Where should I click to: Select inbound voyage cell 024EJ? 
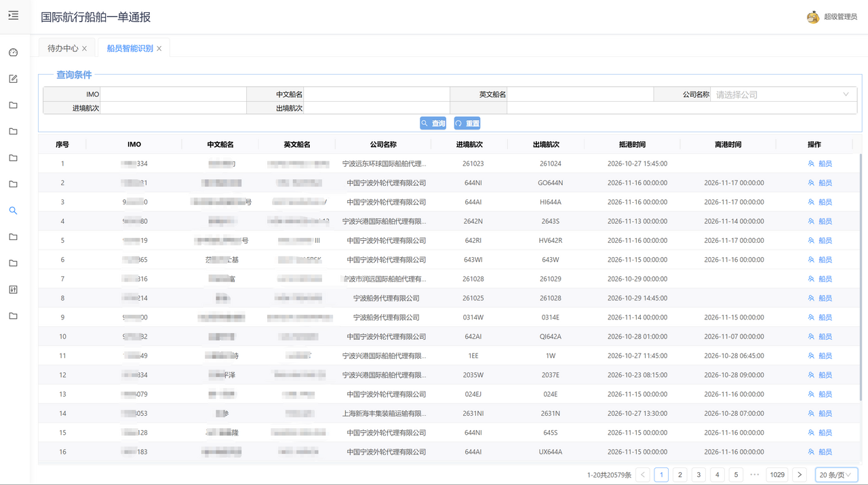(x=473, y=394)
